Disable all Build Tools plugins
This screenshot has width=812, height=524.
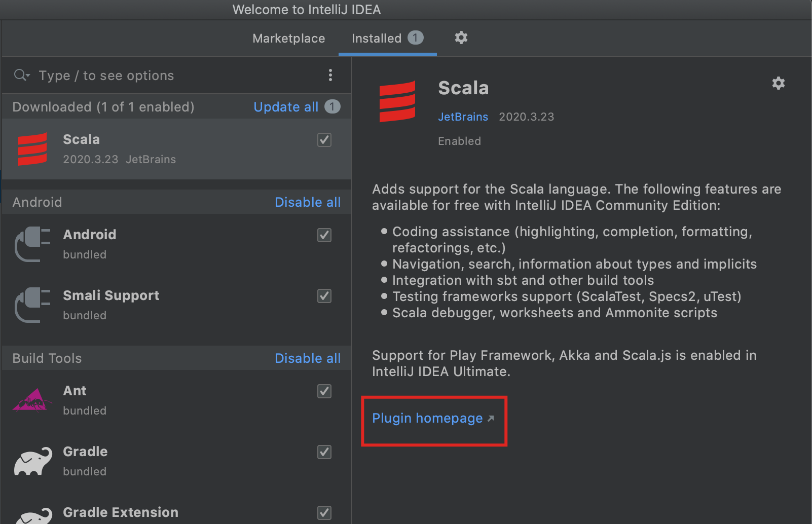tap(308, 358)
